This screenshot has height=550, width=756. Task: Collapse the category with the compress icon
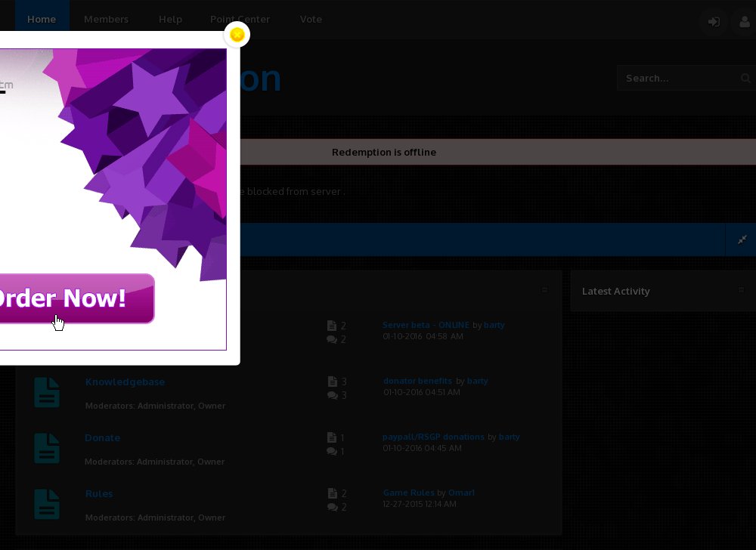[x=742, y=239]
